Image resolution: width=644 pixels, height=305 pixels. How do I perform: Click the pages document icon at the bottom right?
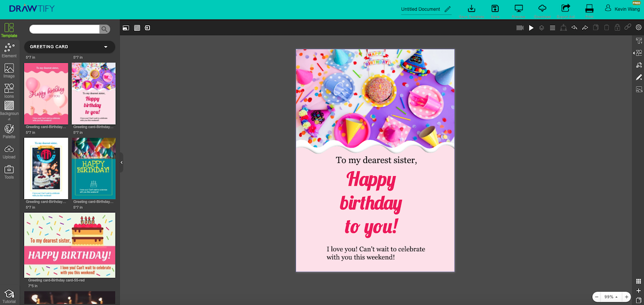coord(639,300)
